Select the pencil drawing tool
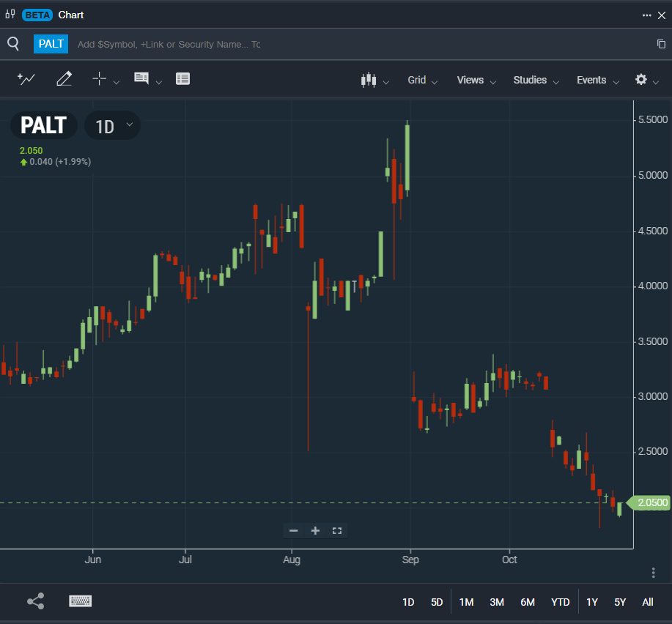This screenshot has height=624, width=672. coord(64,79)
